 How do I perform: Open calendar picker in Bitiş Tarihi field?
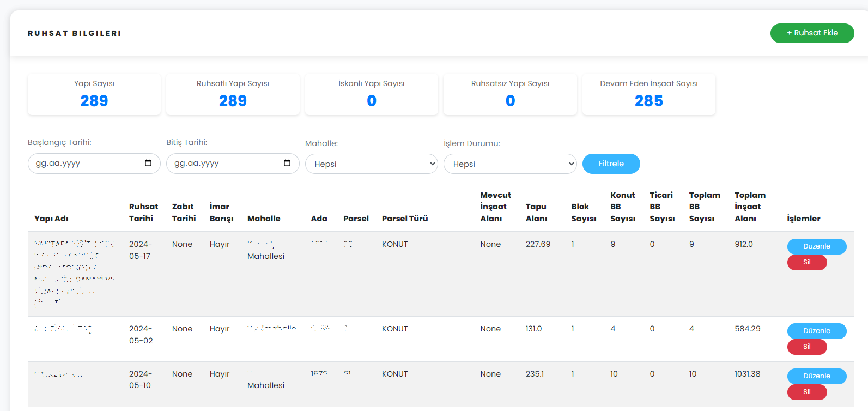tap(287, 163)
